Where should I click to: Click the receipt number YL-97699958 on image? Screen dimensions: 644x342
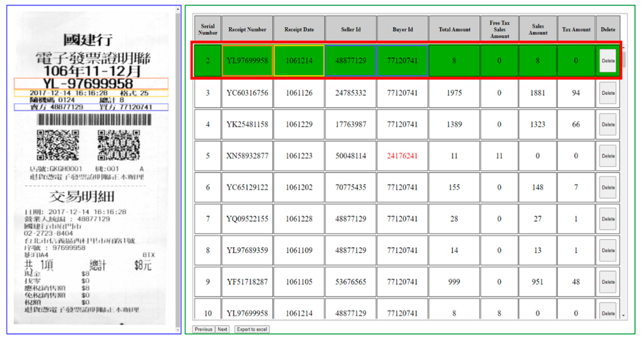(x=88, y=83)
